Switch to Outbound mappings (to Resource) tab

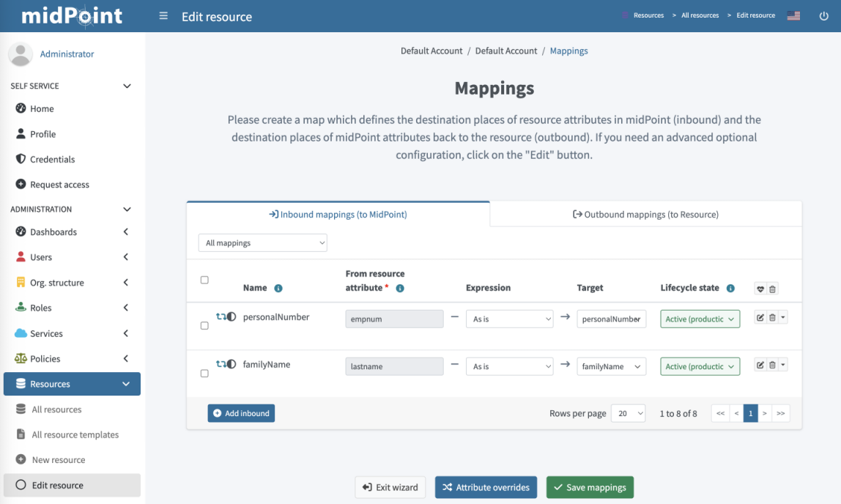click(645, 214)
